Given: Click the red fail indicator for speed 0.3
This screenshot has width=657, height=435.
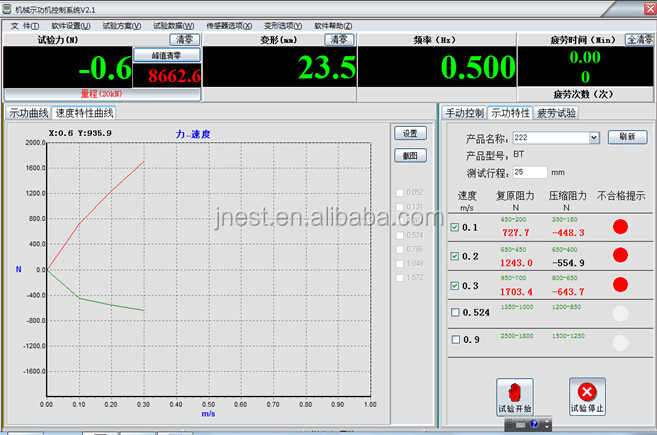Looking at the screenshot, I should click(x=620, y=285).
